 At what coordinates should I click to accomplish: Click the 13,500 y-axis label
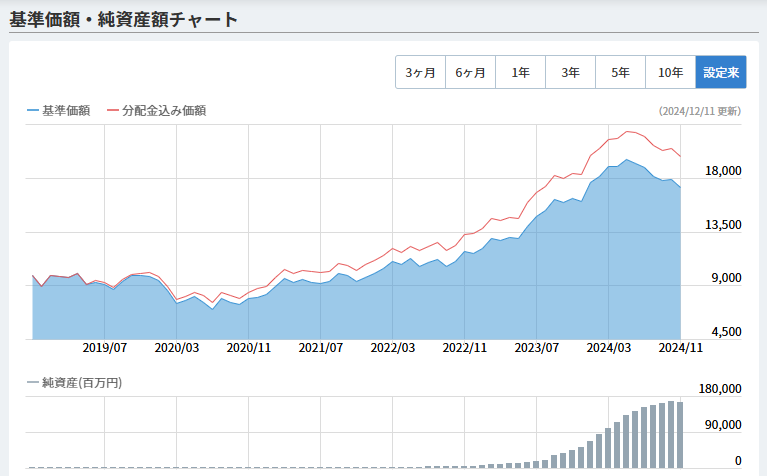tap(723, 225)
